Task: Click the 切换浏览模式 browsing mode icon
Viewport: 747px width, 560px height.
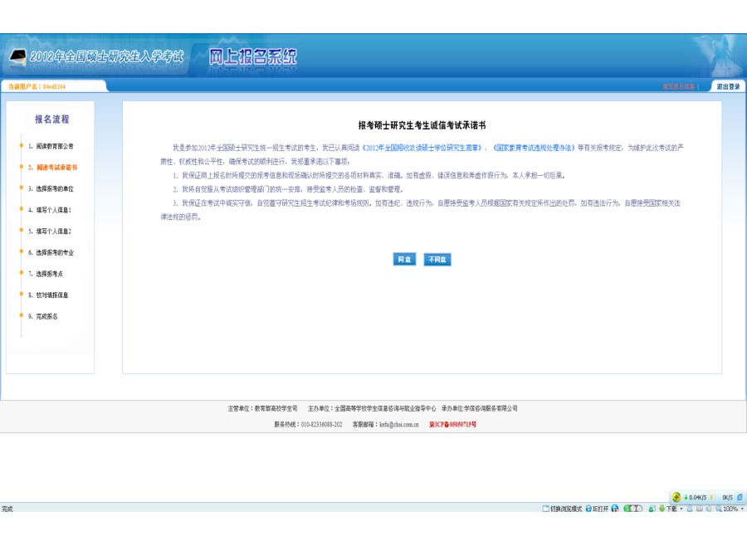Action: click(x=545, y=509)
